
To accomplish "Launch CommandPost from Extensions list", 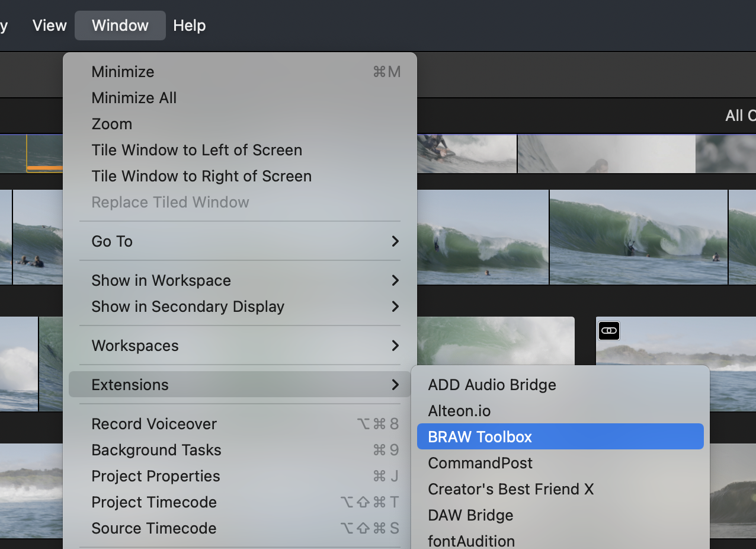I will click(480, 463).
